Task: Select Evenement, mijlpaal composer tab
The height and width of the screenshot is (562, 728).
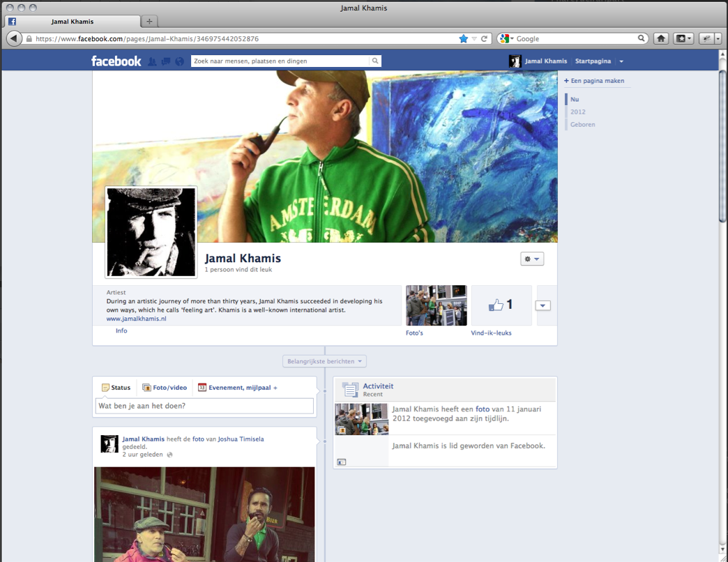Action: (237, 388)
